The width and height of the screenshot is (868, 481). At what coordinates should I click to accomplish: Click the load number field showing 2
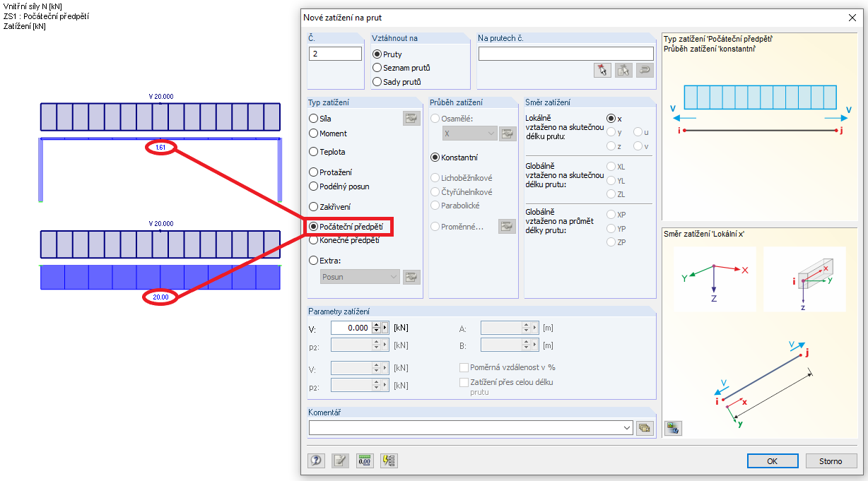[x=335, y=54]
